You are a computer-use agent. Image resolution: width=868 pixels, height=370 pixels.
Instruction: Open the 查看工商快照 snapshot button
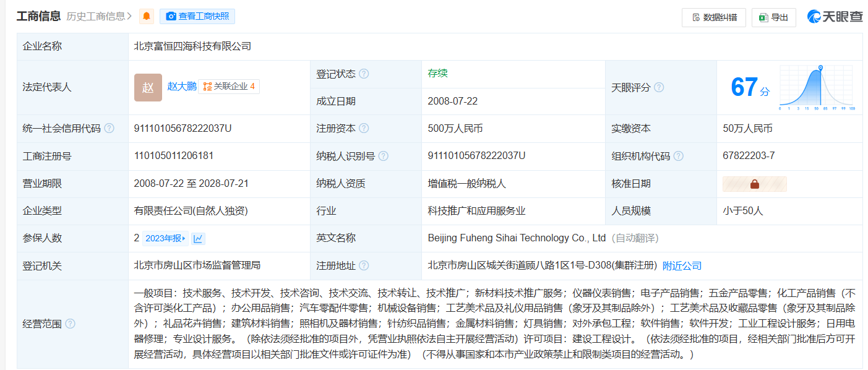197,17
